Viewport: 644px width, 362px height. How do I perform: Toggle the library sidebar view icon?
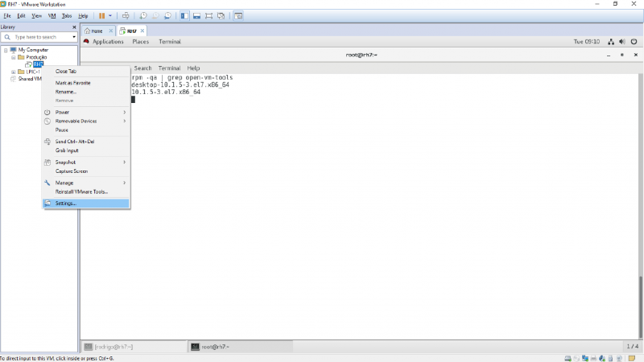(184, 15)
